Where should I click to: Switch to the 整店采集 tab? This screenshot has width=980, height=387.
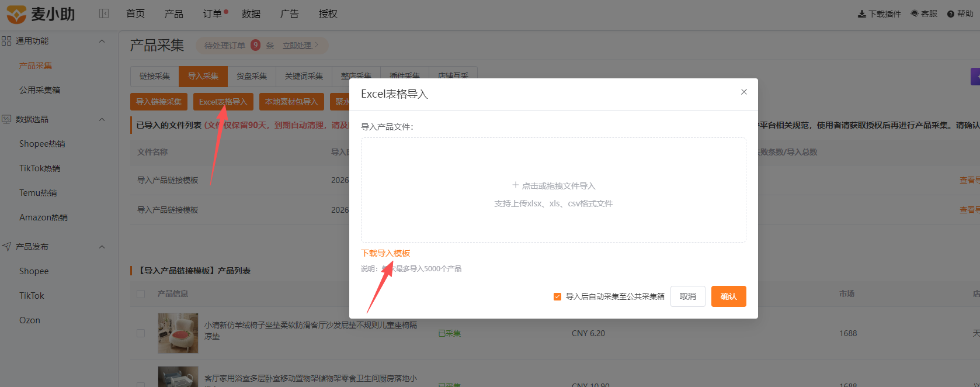pos(356,76)
